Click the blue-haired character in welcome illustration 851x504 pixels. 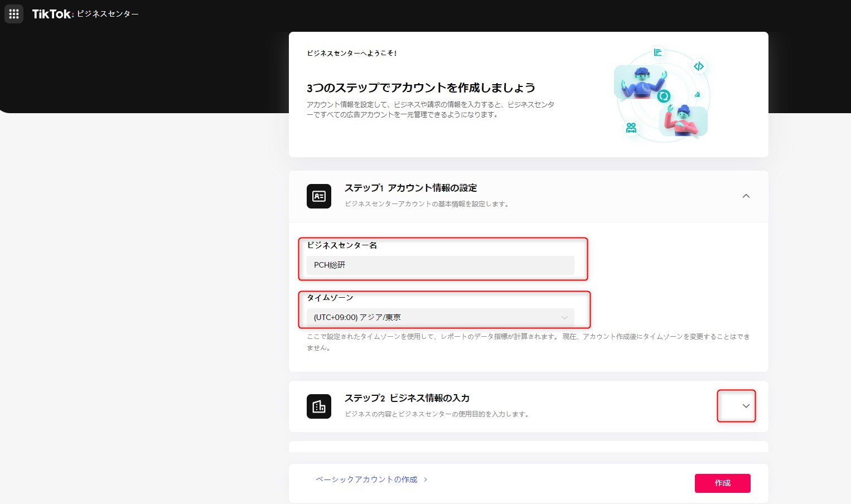pyautogui.click(x=640, y=83)
